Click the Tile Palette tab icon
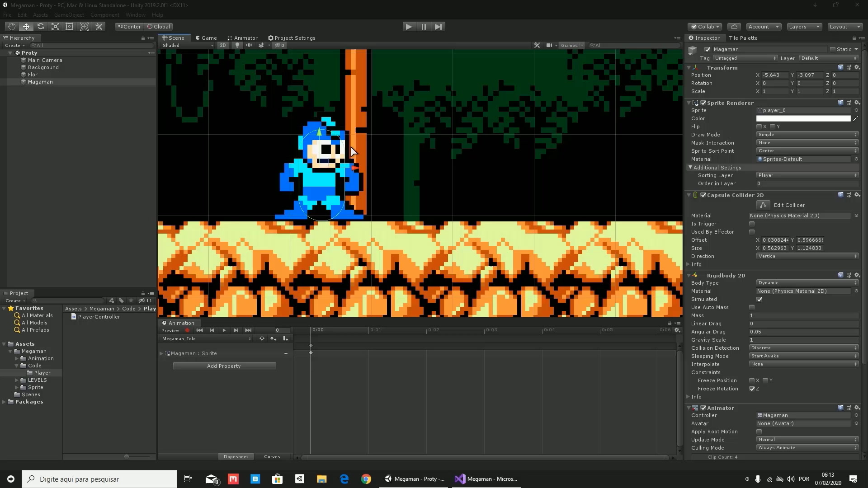Viewport: 868px width, 488px height. (x=743, y=37)
